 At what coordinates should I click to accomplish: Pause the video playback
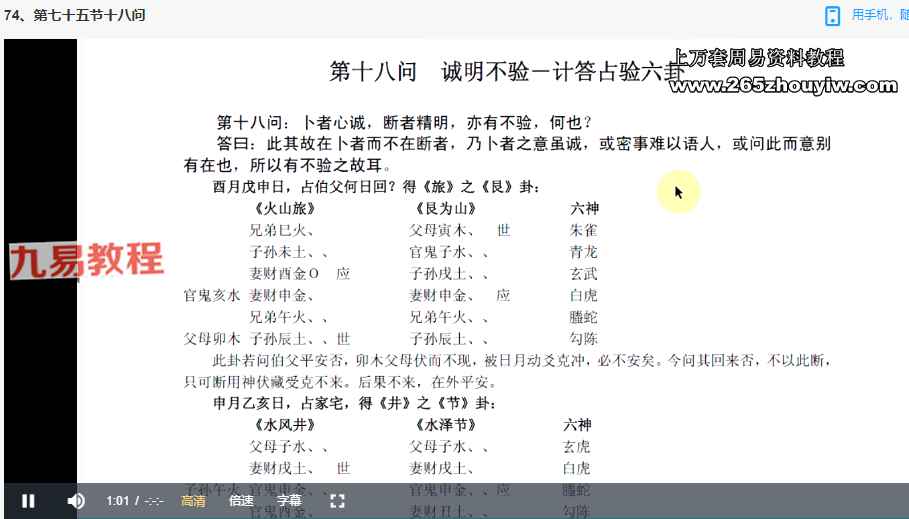coord(28,501)
